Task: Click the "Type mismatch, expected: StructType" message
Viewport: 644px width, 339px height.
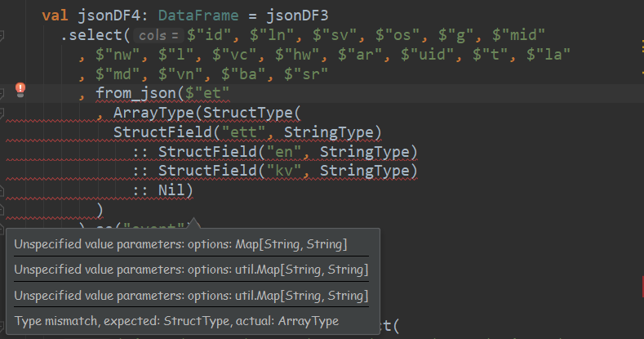Action: pos(176,321)
